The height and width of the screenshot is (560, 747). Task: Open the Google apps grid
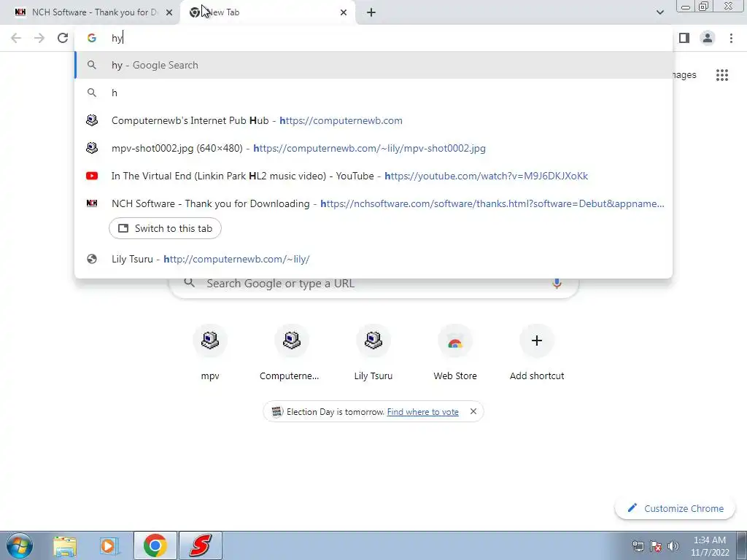coord(722,75)
